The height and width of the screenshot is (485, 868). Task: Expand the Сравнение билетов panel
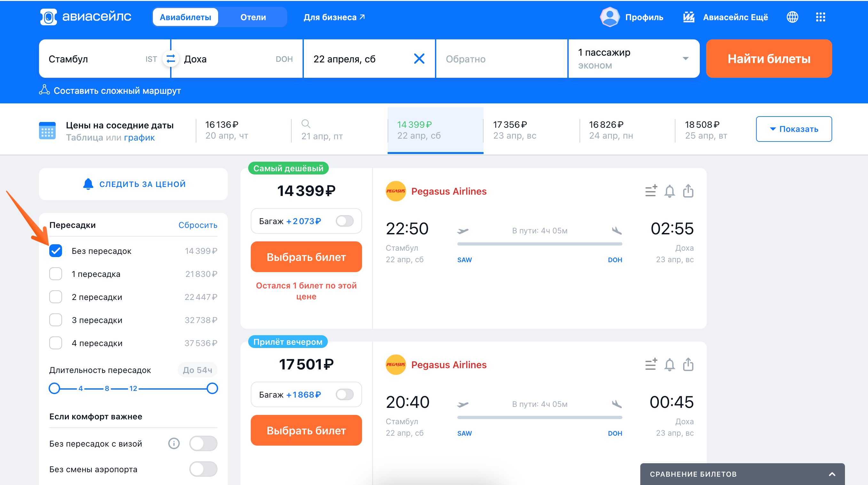pos(742,474)
